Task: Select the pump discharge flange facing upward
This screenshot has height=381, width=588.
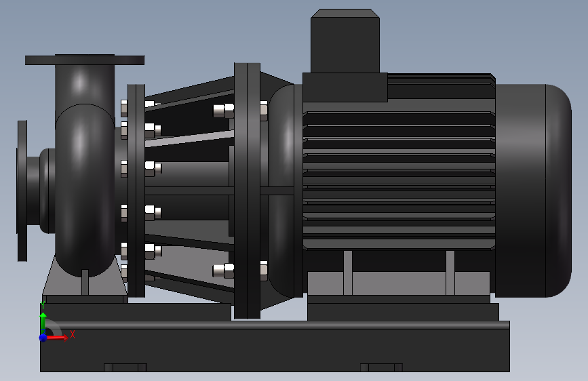Action: pyautogui.click(x=85, y=60)
